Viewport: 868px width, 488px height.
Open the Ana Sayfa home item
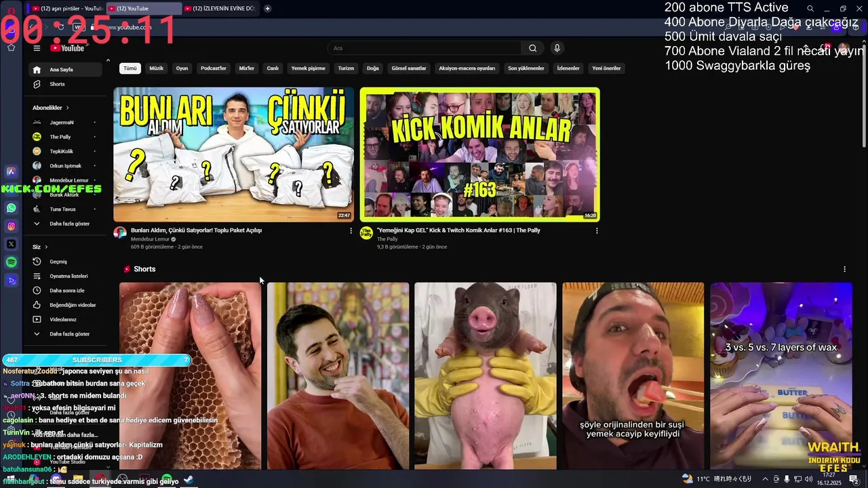click(x=66, y=70)
